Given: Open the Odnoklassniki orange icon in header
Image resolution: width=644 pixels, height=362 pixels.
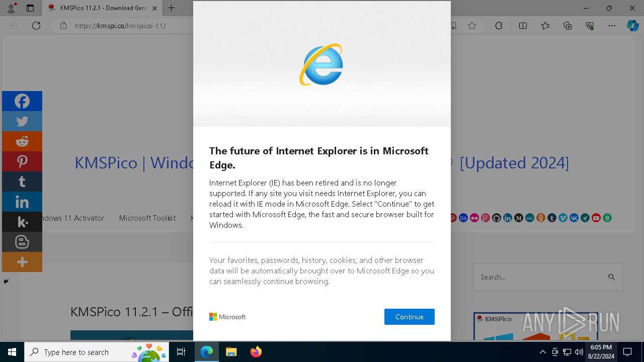Looking at the screenshot, I should click(541, 218).
